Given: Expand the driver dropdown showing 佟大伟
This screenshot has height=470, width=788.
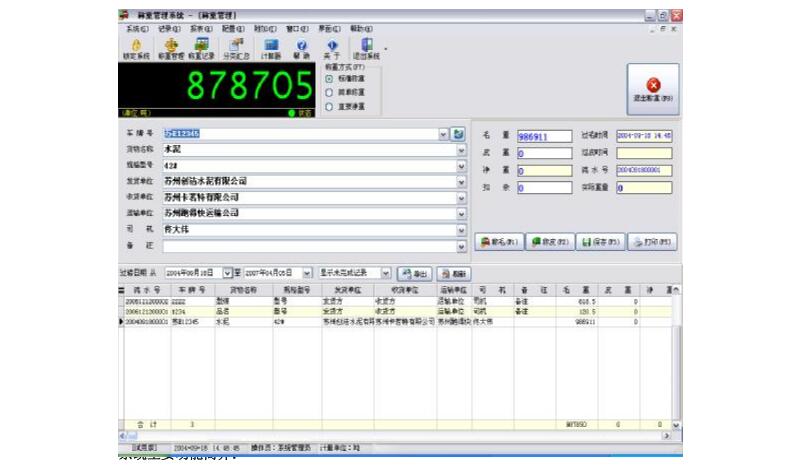Looking at the screenshot, I should (461, 230).
